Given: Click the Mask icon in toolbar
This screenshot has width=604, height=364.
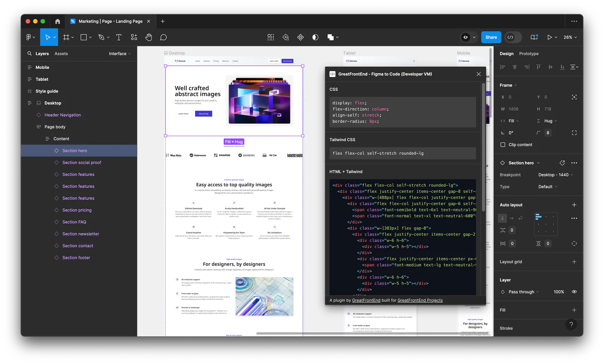Looking at the screenshot, I should tap(315, 37).
